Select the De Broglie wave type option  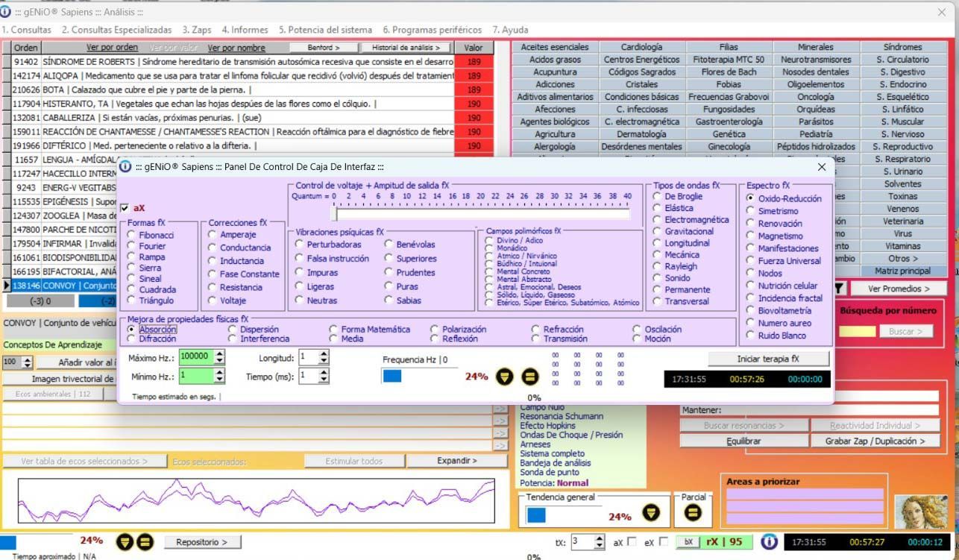pos(658,197)
